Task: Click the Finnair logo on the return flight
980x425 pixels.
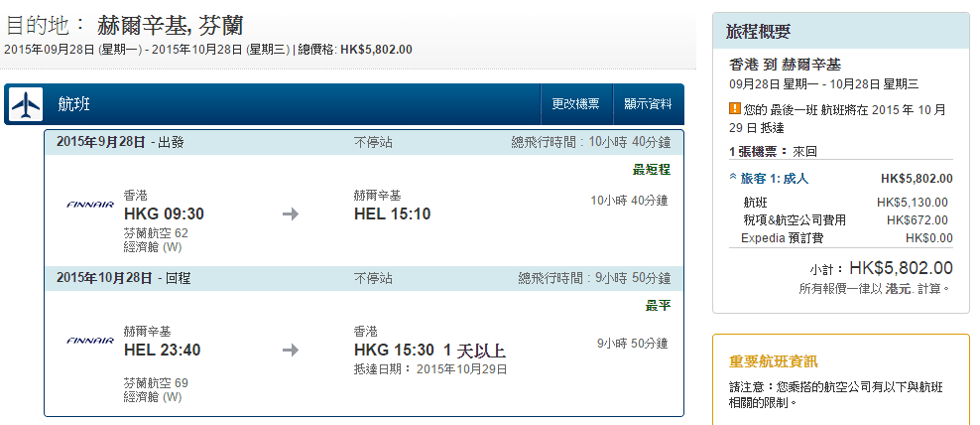Action: tap(89, 341)
